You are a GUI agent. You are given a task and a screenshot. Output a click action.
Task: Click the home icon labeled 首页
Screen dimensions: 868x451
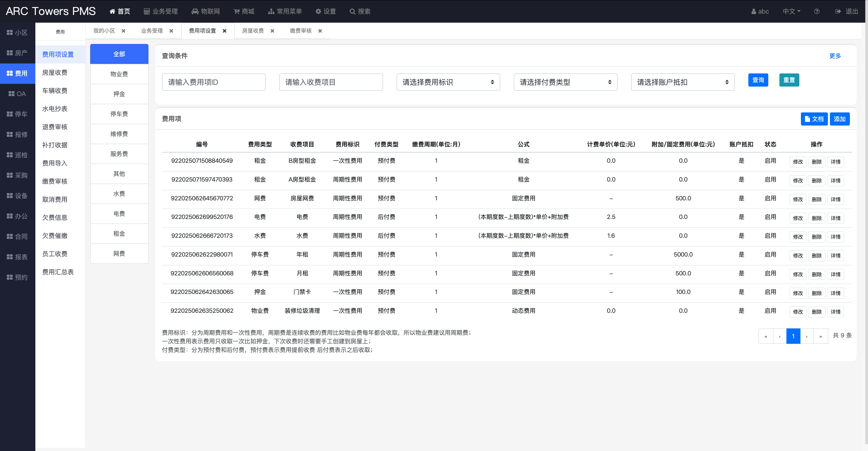[x=112, y=12]
